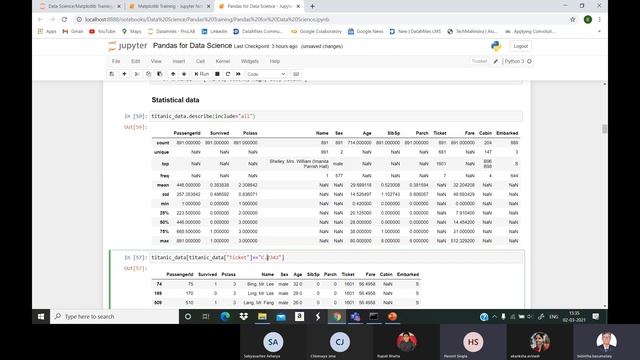Click the titanic_data Ticket filter code cell
The width and height of the screenshot is (640, 360).
[336, 258]
